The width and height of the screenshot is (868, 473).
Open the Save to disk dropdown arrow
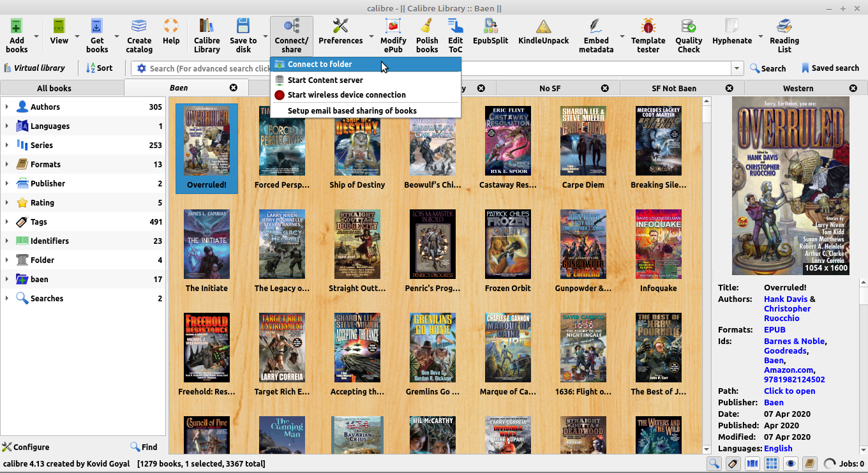265,36
